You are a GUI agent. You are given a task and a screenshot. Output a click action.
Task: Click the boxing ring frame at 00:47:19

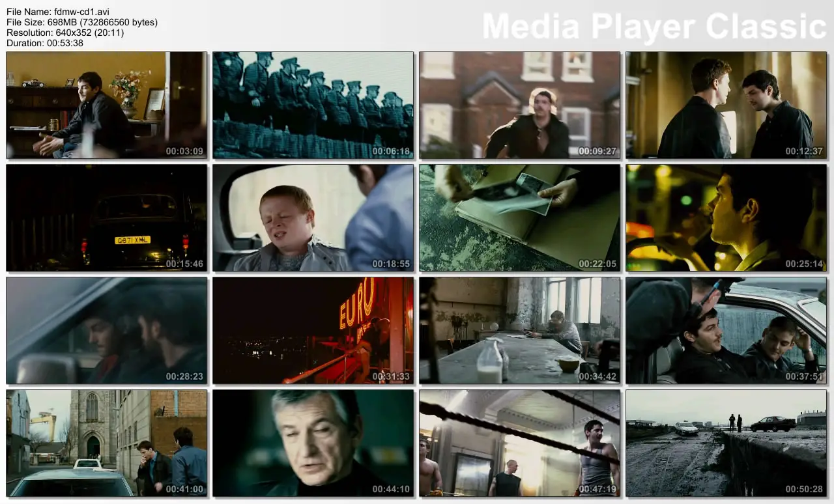[520, 443]
